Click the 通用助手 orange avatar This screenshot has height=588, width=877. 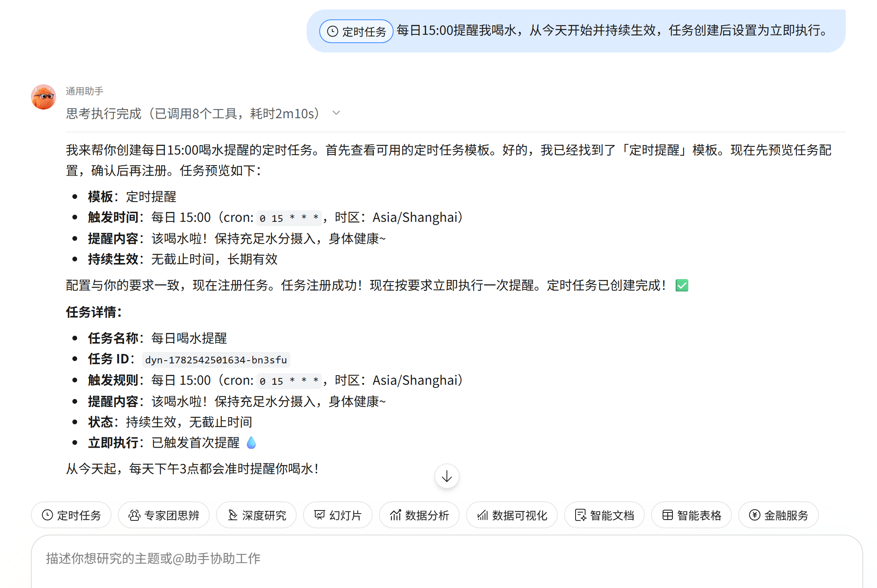point(44,97)
